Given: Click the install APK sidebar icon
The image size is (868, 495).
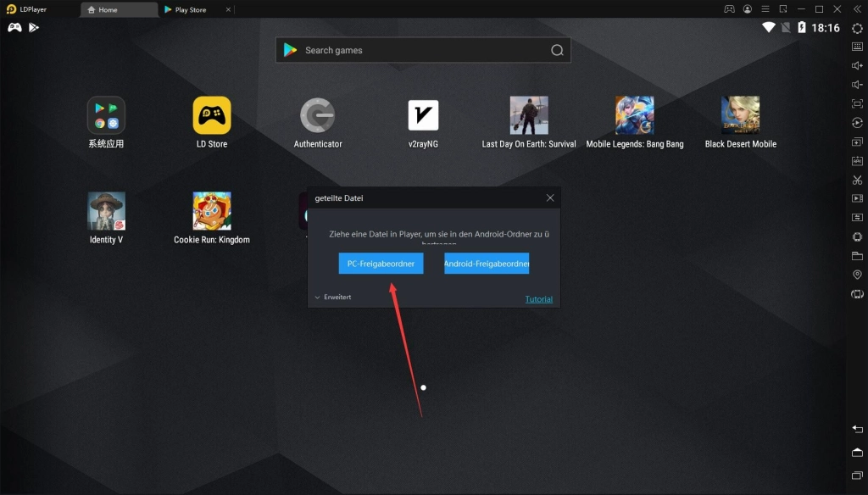Looking at the screenshot, I should pos(857,161).
